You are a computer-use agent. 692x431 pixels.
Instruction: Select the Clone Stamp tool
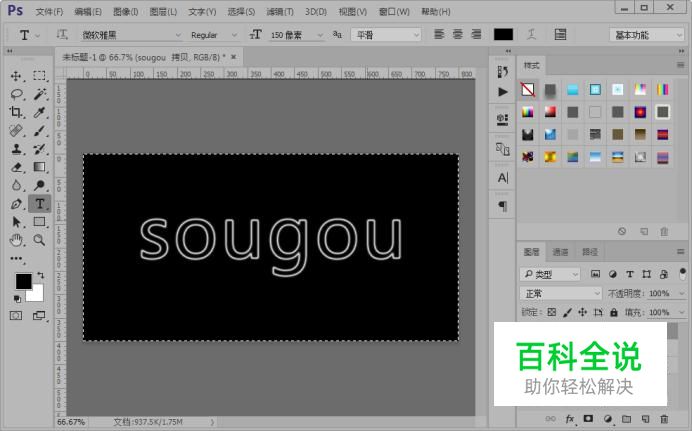16,149
